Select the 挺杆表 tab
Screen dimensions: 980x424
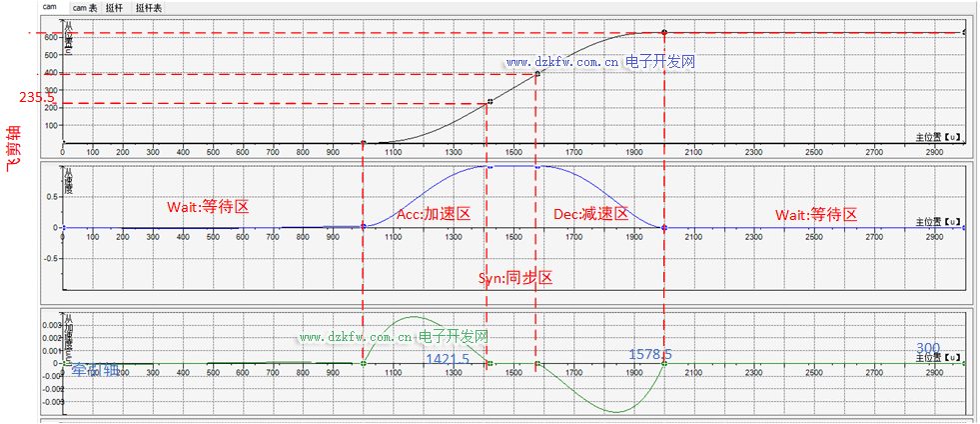(149, 7)
